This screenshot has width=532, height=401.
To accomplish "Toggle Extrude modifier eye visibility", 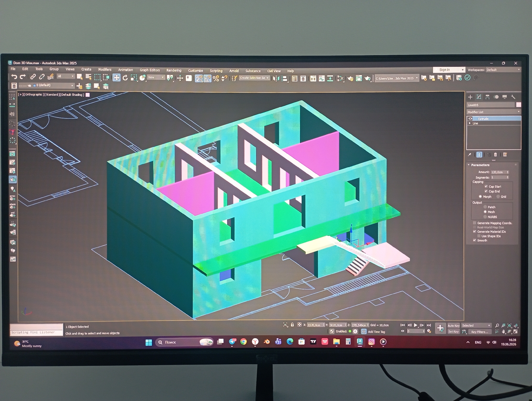I will click(x=470, y=119).
